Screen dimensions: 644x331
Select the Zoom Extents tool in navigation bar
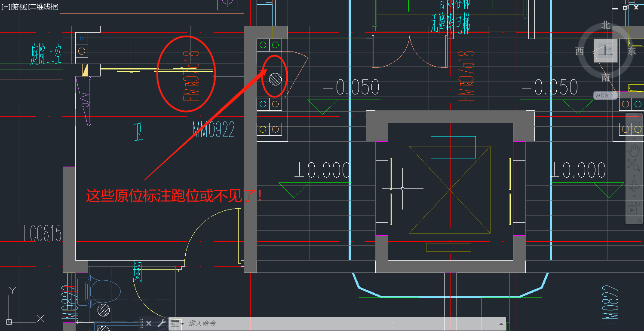pos(633,164)
